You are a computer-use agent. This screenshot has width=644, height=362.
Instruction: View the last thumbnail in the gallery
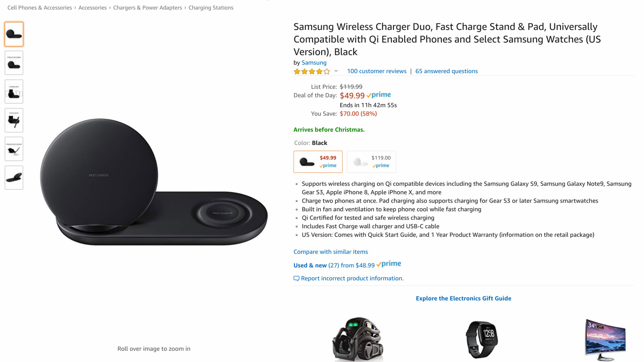click(x=14, y=178)
